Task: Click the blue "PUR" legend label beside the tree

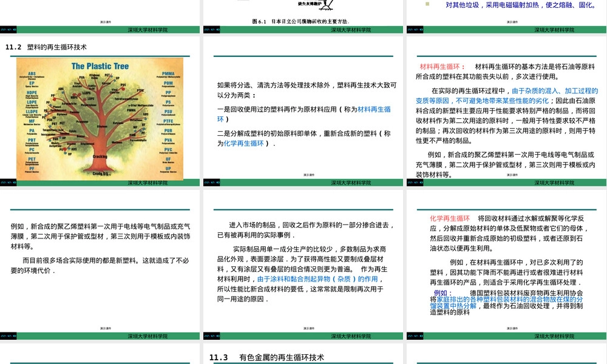Action: pos(168,131)
